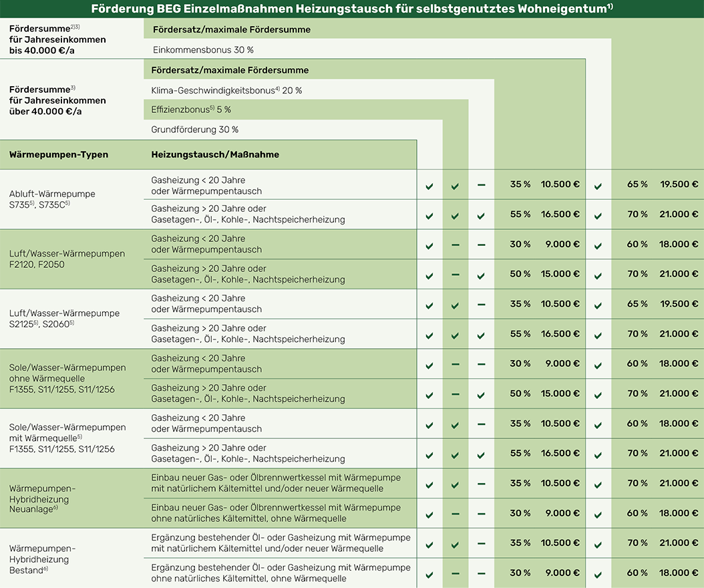Select 'Fördersumme für Jahreseinkommen bis 40.000 €/a' label
Image resolution: width=704 pixels, height=588 pixels.
(57, 39)
